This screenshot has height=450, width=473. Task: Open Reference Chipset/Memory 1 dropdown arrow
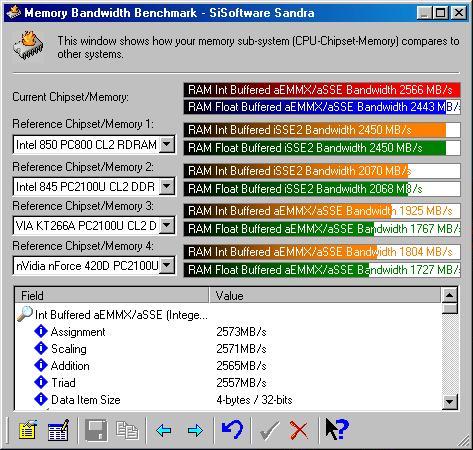[x=167, y=145]
